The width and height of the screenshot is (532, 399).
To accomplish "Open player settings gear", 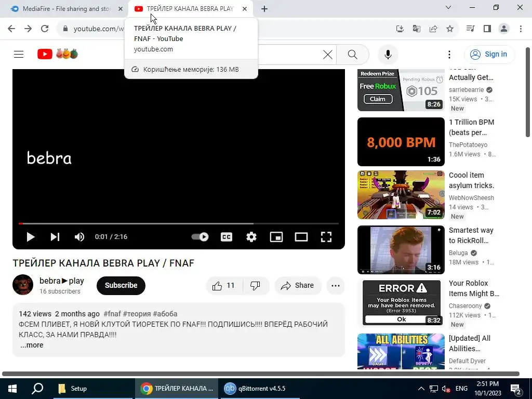I will pos(251,237).
